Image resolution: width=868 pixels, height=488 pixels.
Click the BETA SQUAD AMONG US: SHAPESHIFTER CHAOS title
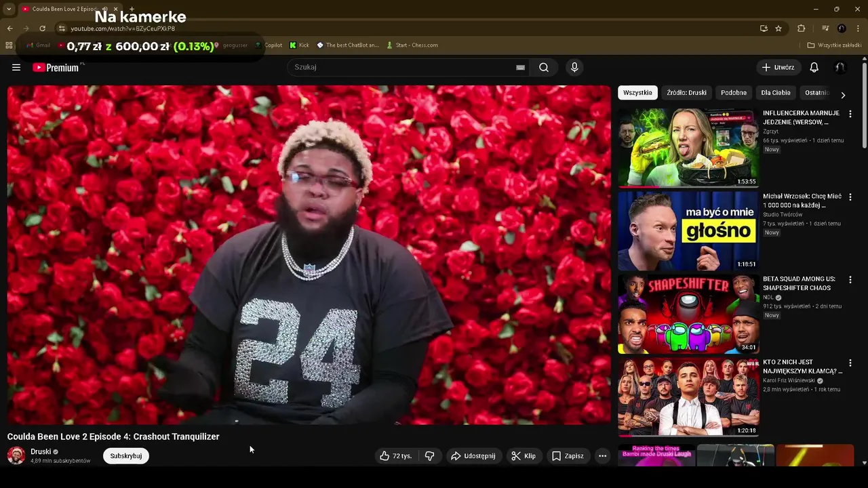click(799, 283)
